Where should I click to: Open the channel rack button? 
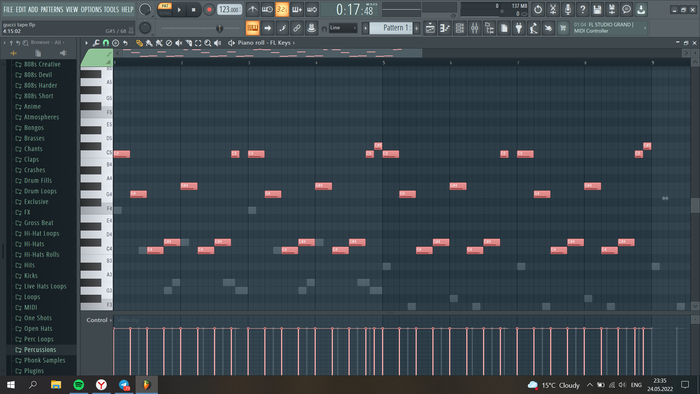tap(459, 28)
